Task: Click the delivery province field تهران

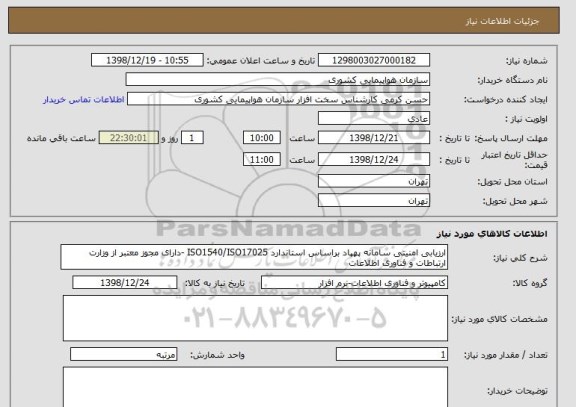Action: 374,181
